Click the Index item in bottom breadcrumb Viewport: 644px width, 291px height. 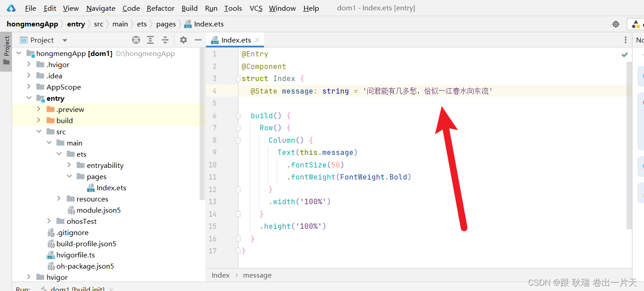(221, 275)
